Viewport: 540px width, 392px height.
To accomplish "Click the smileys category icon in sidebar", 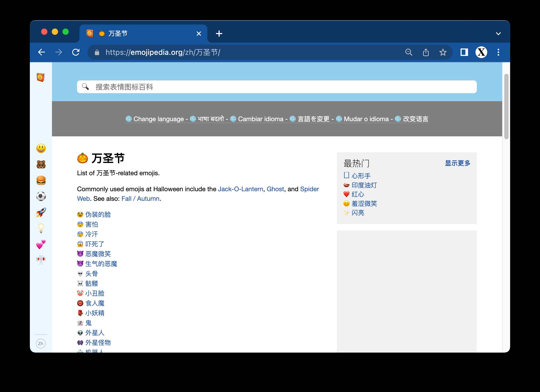I will point(41,148).
